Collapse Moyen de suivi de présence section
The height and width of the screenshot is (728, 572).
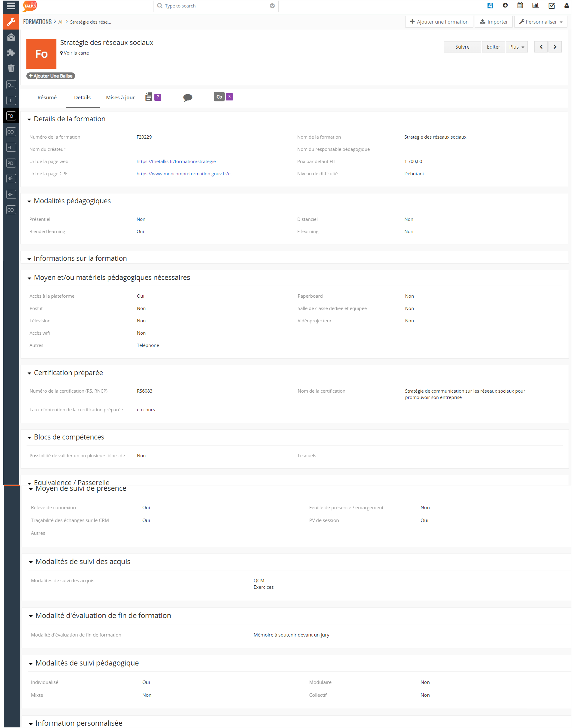(x=31, y=489)
